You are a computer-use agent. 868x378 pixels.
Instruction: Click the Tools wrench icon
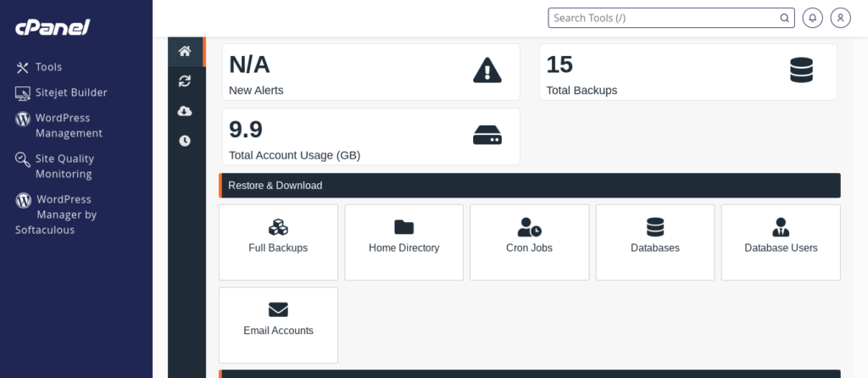[x=22, y=68]
